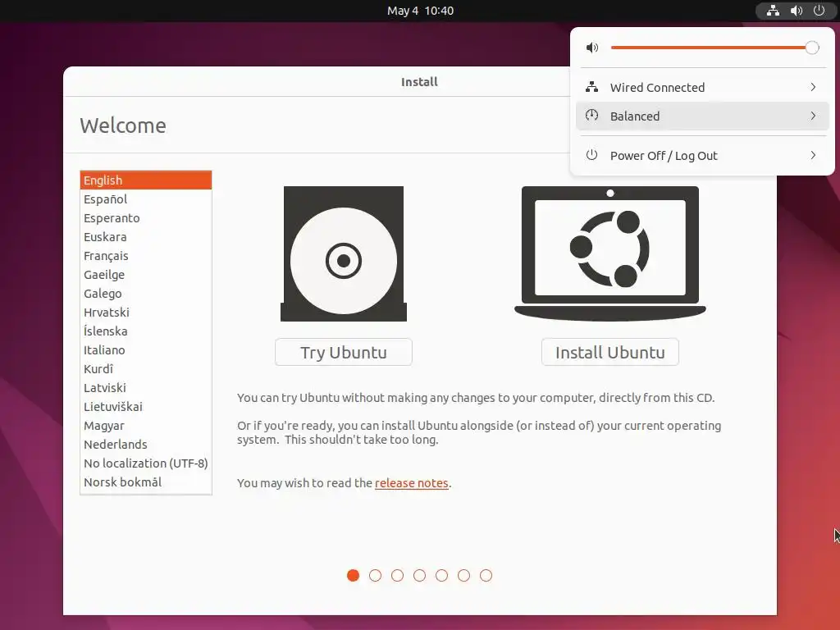
Task: Click the middle of the orange volume track
Action: point(708,48)
